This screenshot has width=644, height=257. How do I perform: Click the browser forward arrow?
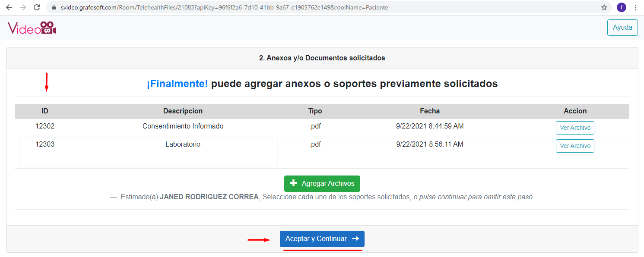(23, 7)
